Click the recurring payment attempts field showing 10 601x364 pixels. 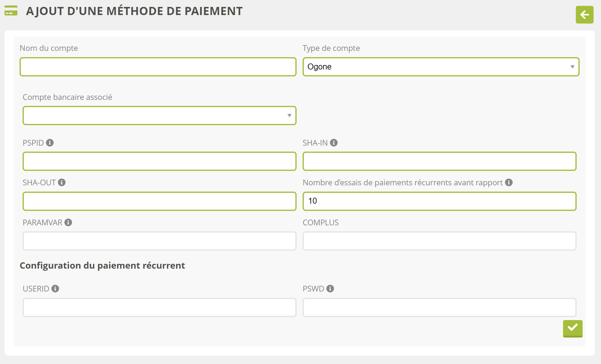[439, 201]
